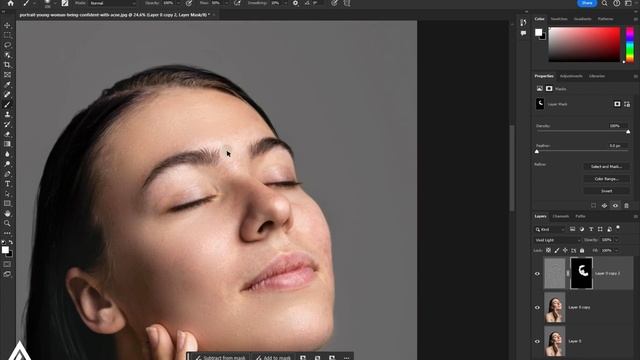The image size is (640, 360).
Task: Select the Spot Healing Brush tool
Action: [7, 95]
